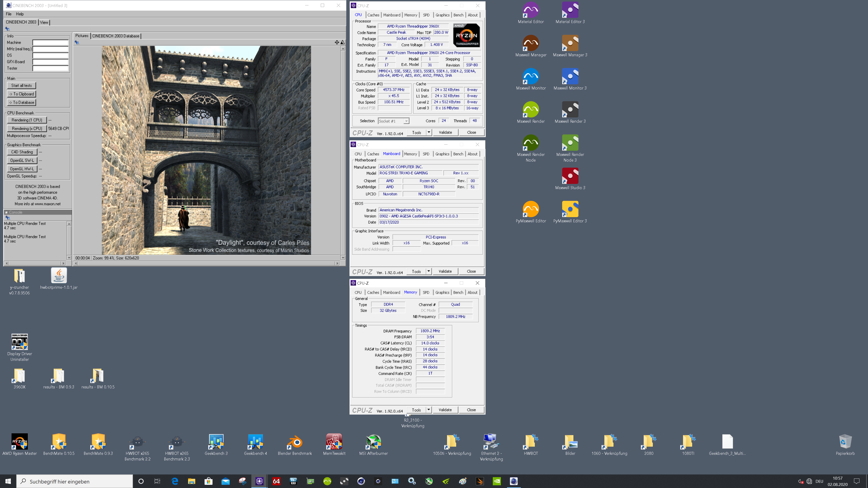Open the Maxwell Studio 3 shortcut
Screen dimensions: 868x488
(x=570, y=179)
